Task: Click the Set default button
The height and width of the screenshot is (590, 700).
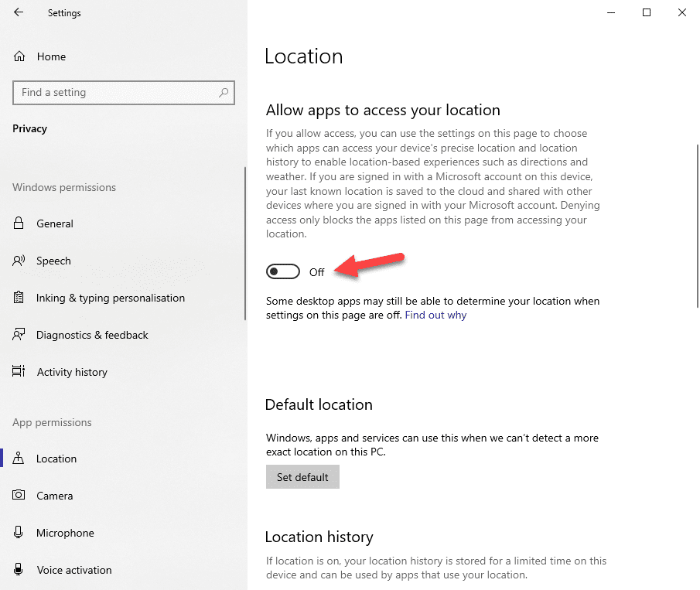Action: coord(302,476)
